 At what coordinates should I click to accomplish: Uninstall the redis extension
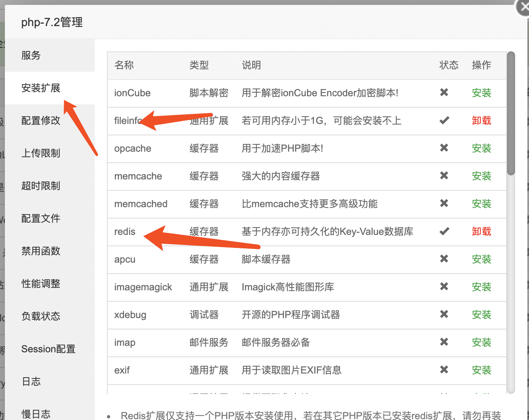click(x=481, y=231)
